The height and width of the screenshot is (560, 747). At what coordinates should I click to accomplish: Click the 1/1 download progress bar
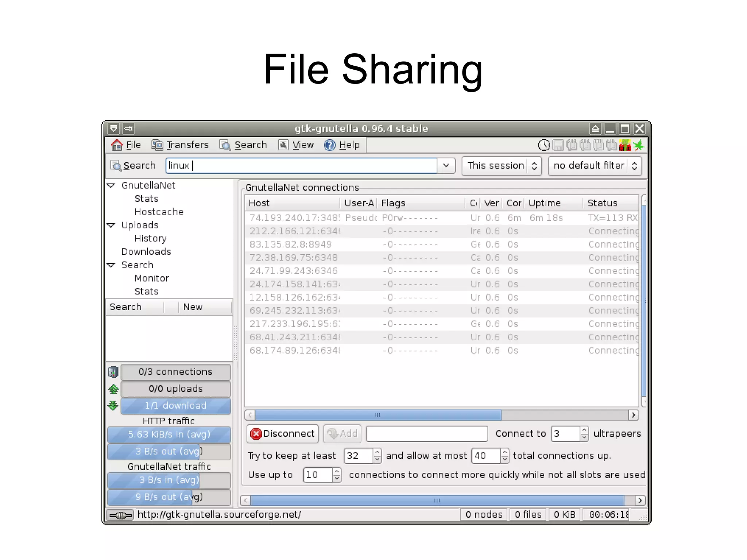(176, 406)
